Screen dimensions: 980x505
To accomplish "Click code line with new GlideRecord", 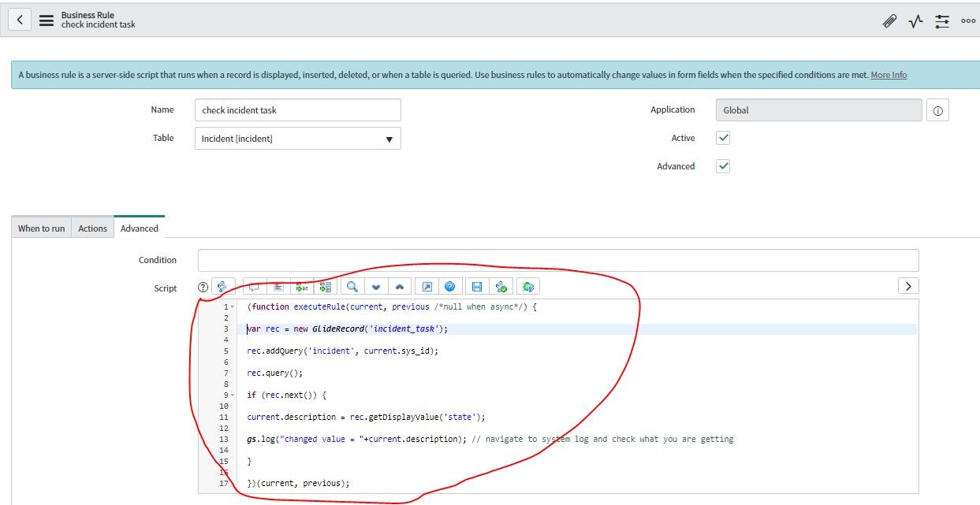I will [x=347, y=329].
